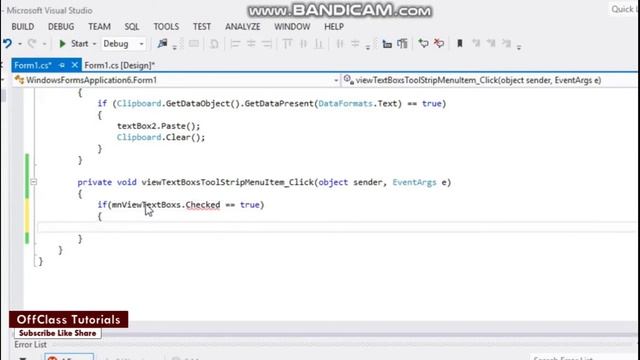Open the dropdown arrow beside Start

pos(94,44)
